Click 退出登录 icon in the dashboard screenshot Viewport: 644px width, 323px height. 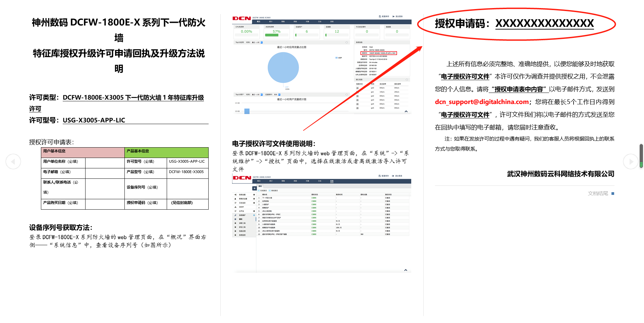click(393, 16)
